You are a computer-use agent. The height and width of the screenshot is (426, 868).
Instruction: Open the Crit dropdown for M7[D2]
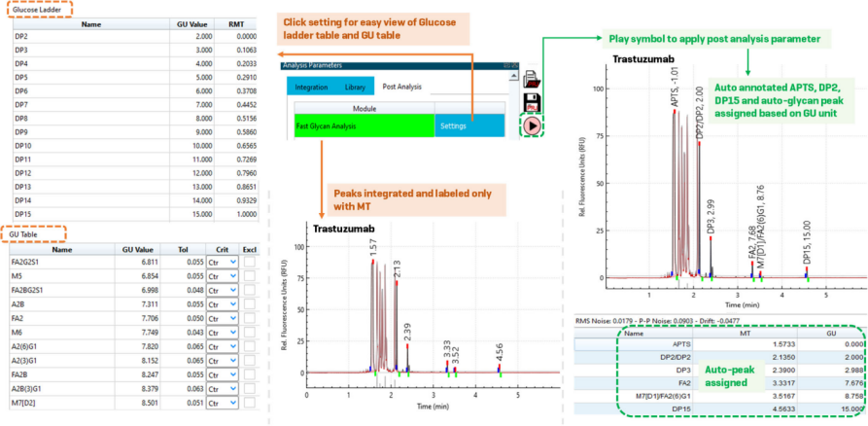(223, 404)
